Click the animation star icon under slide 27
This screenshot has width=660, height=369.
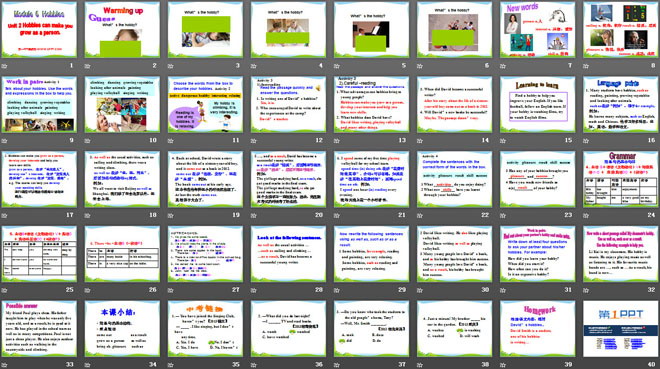pyautogui.click(x=170, y=290)
